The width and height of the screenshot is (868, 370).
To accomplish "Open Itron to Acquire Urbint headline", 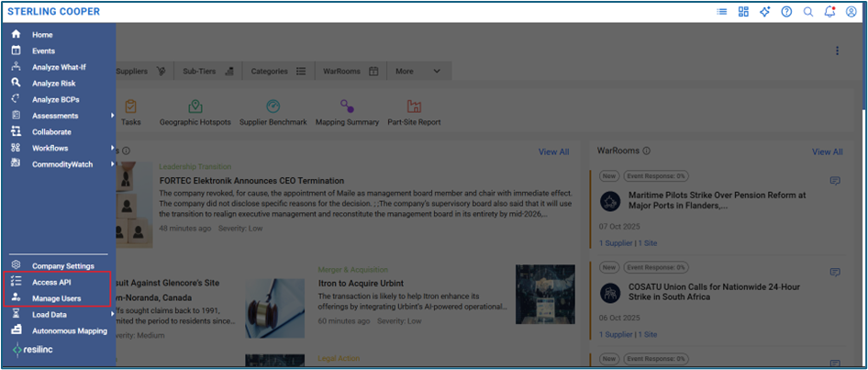I will (x=361, y=283).
